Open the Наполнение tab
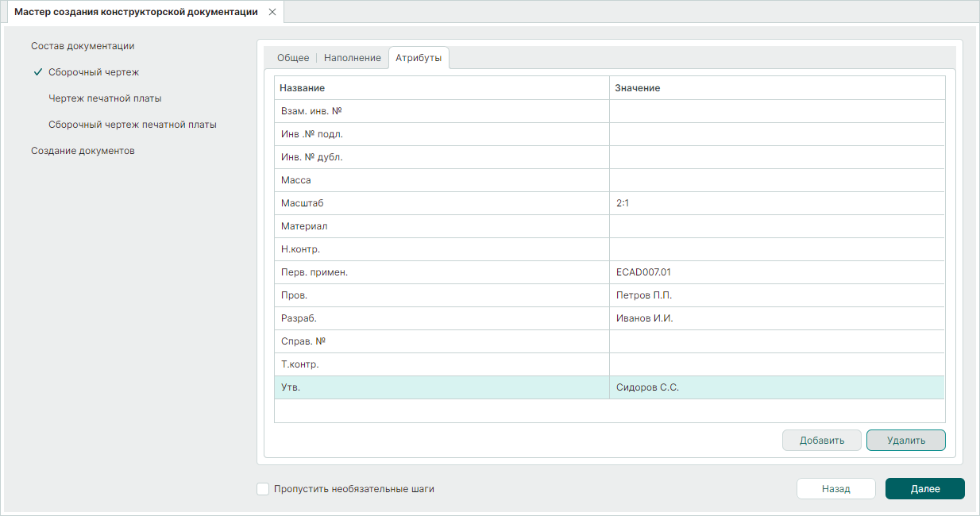This screenshot has height=516, width=980. pos(352,59)
